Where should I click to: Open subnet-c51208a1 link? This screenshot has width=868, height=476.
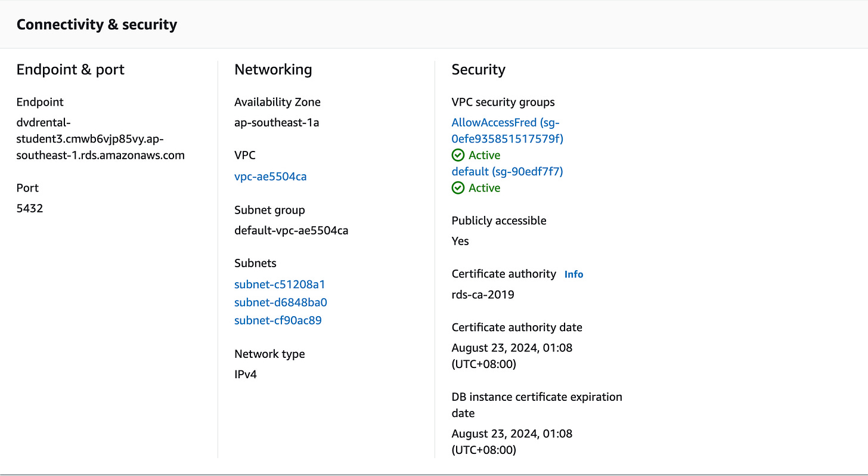click(x=280, y=285)
